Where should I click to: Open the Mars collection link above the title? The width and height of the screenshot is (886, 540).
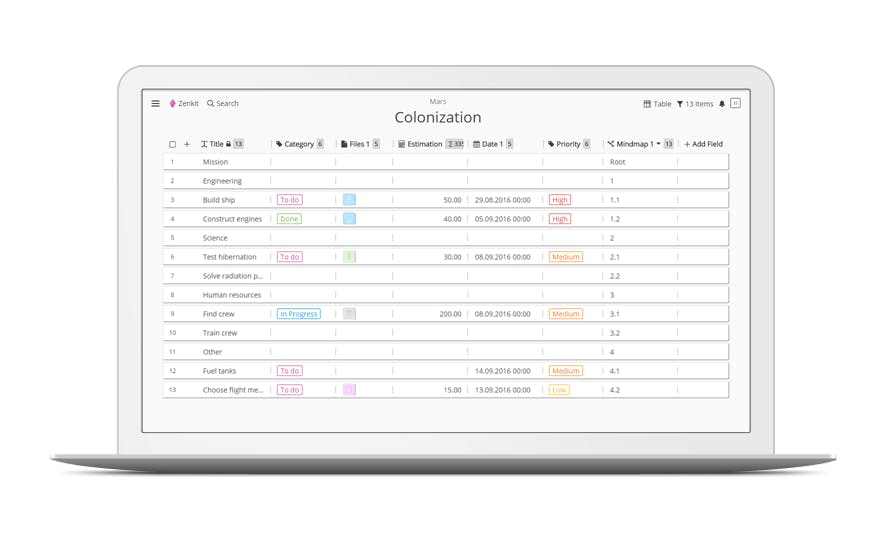point(438,102)
